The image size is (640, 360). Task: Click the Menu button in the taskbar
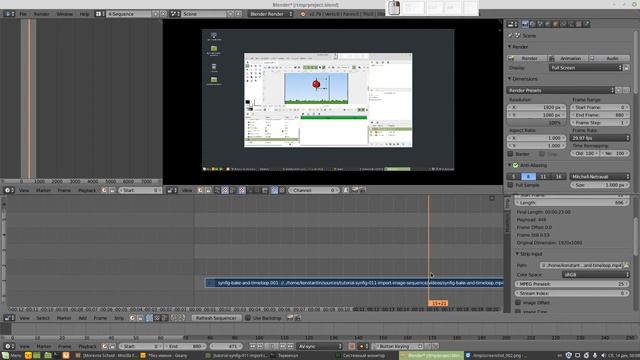point(11,356)
